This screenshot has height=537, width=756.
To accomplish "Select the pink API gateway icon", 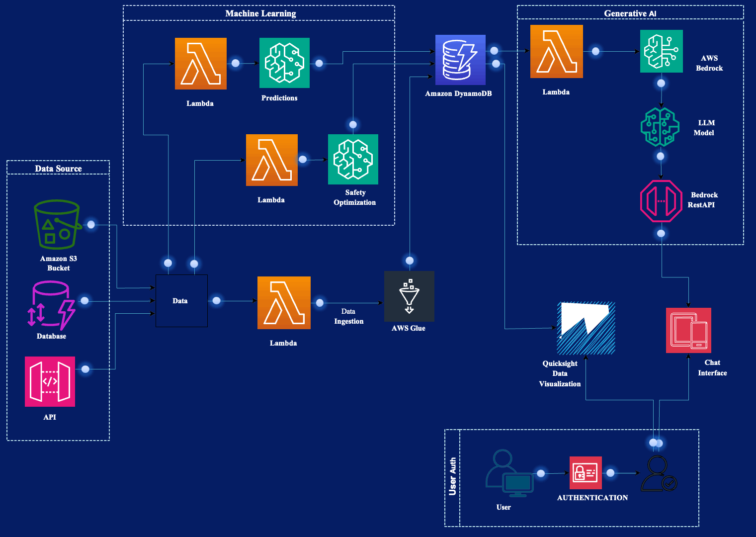I will coord(50,381).
